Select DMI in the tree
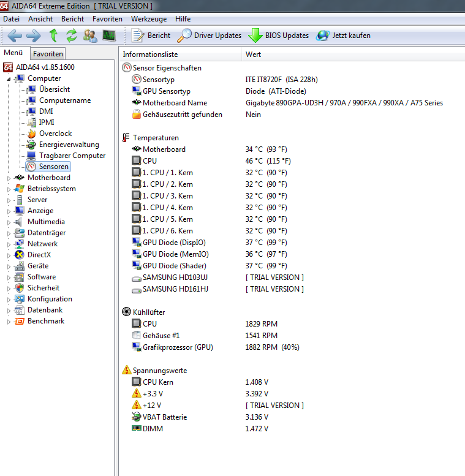 tap(46, 111)
